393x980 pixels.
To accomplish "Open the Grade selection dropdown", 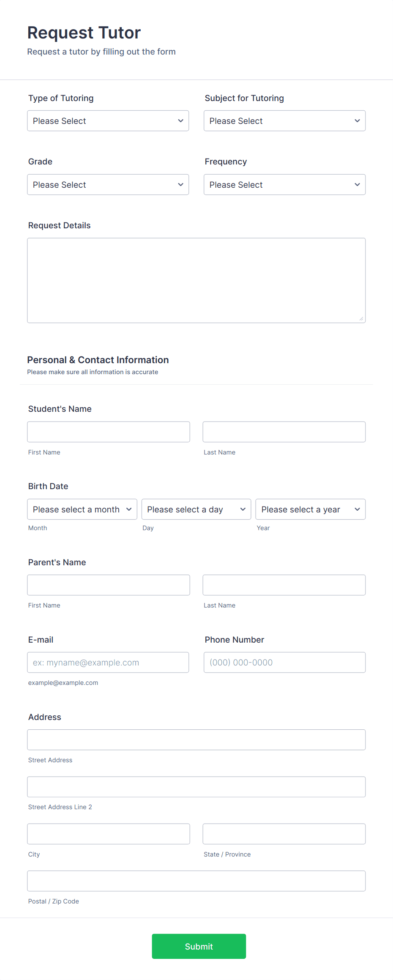I will [x=108, y=184].
